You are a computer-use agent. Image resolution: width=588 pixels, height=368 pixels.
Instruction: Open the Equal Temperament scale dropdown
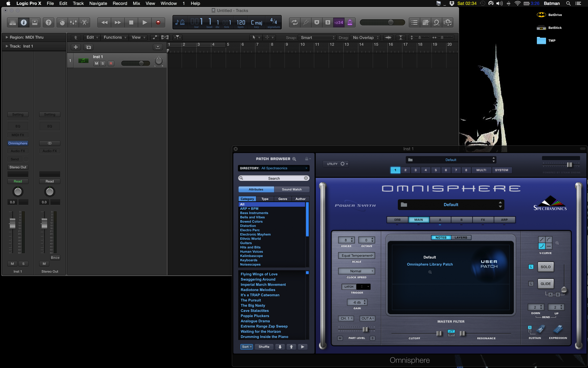coord(356,255)
